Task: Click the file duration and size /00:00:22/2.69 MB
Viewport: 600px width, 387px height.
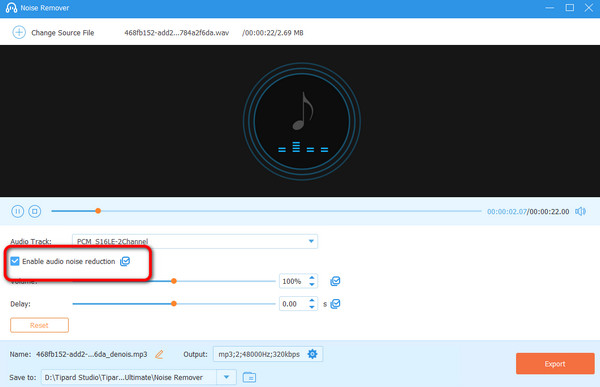Action: (272, 33)
